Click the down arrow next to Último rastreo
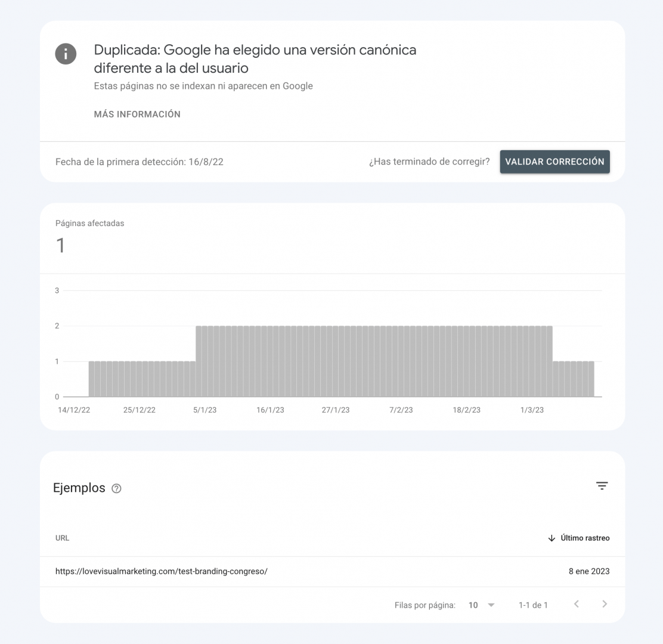This screenshot has width=663, height=644. [x=552, y=538]
